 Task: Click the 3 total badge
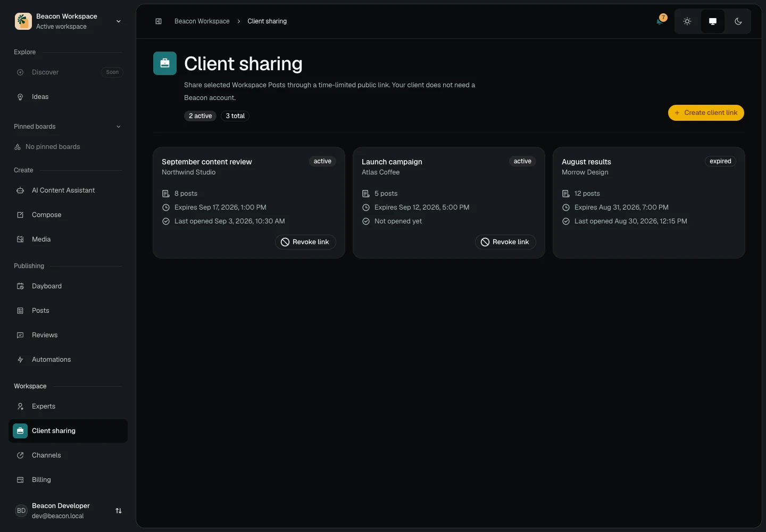[x=235, y=116]
